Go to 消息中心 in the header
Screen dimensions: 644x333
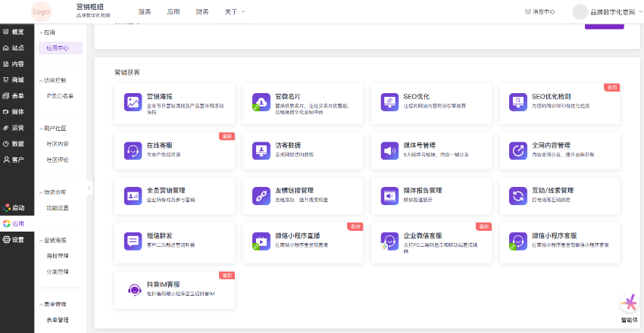point(539,12)
